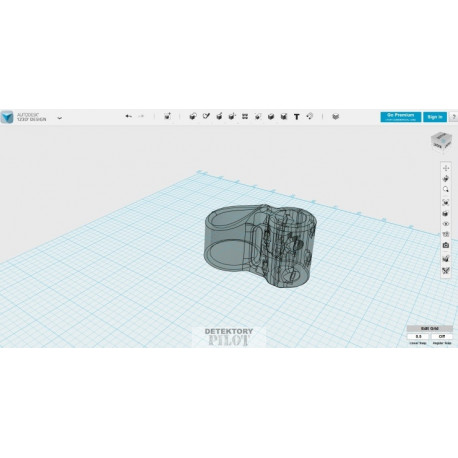This screenshot has height=458, width=458.
Task: Toggle the eye visibility icon
Action: pyautogui.click(x=446, y=224)
